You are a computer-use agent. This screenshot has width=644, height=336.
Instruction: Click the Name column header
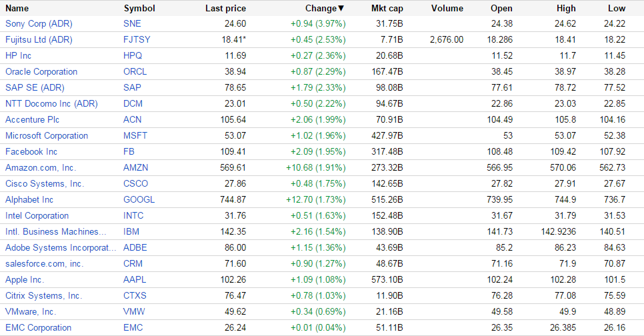[x=17, y=9]
